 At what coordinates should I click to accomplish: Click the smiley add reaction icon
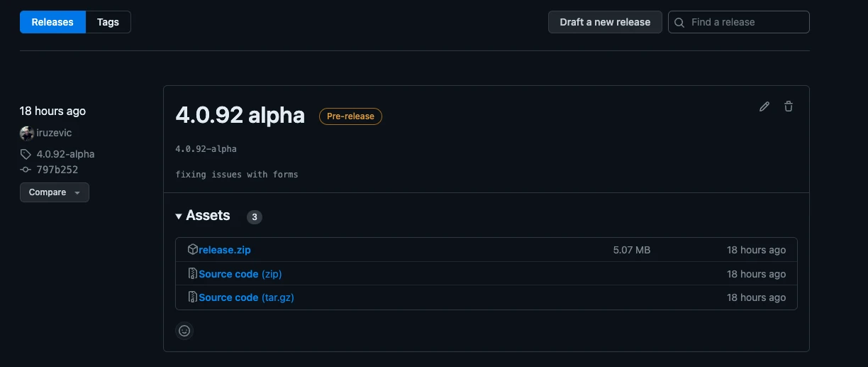(x=184, y=331)
